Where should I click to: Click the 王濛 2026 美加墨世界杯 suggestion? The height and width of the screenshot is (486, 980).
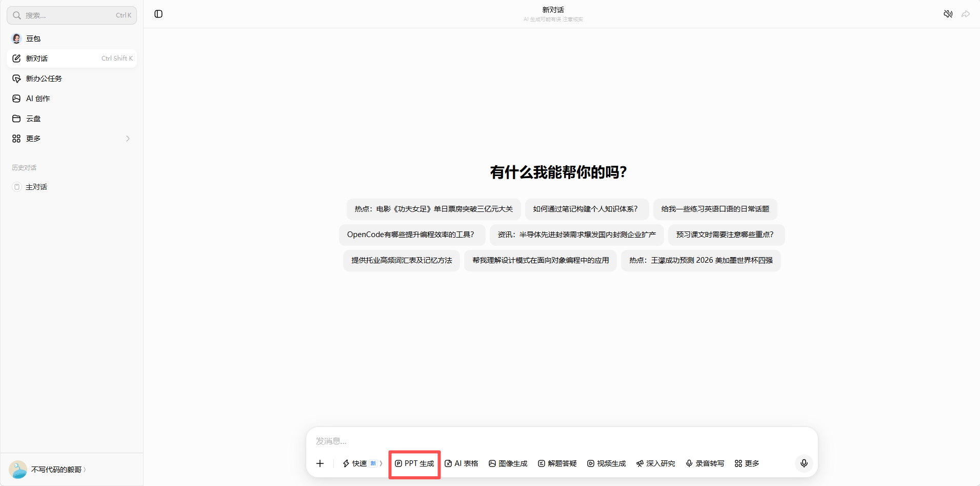coord(701,261)
